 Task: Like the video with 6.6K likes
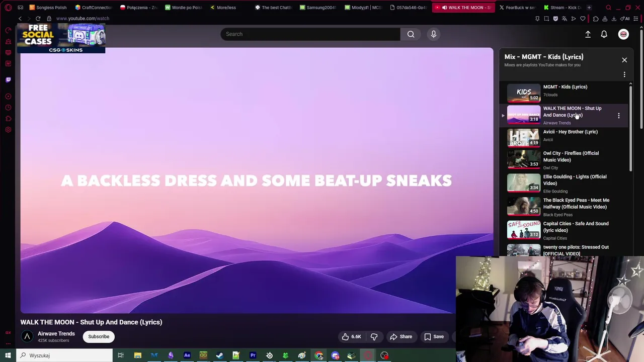(x=351, y=337)
